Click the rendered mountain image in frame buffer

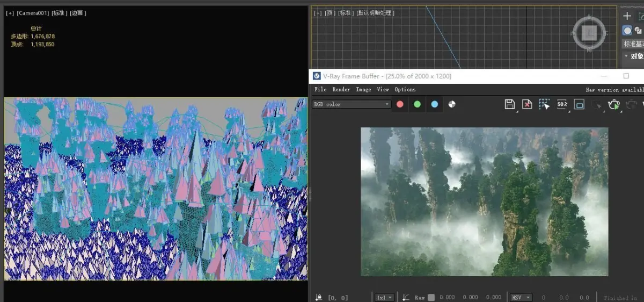484,202
